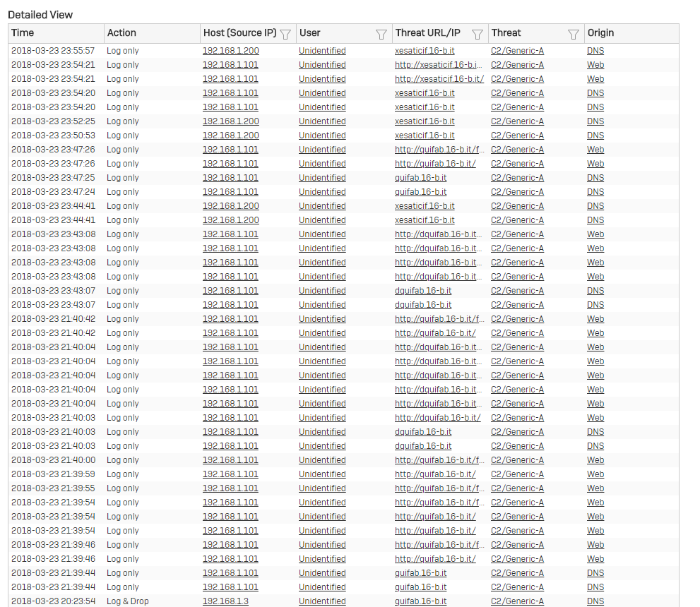Open C2/Generic-A threat in the 23:47:24 row
700x607 pixels.
[x=518, y=192]
